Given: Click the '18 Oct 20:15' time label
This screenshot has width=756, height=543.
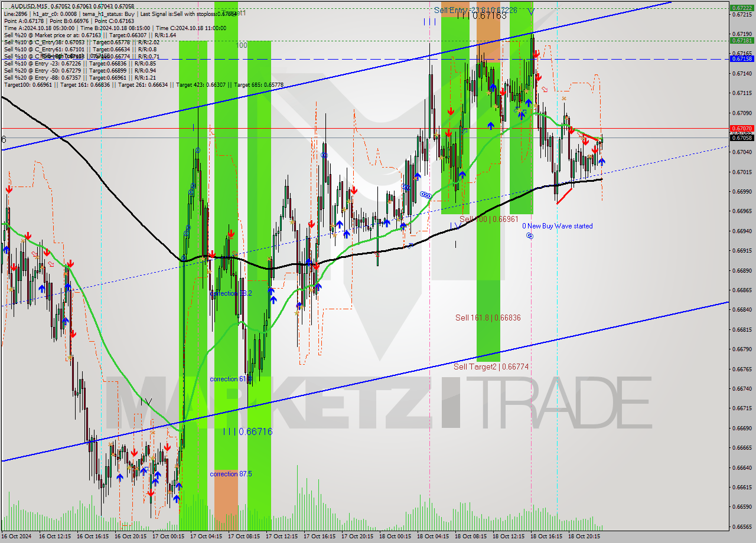Looking at the screenshot, I should pyautogui.click(x=585, y=537).
